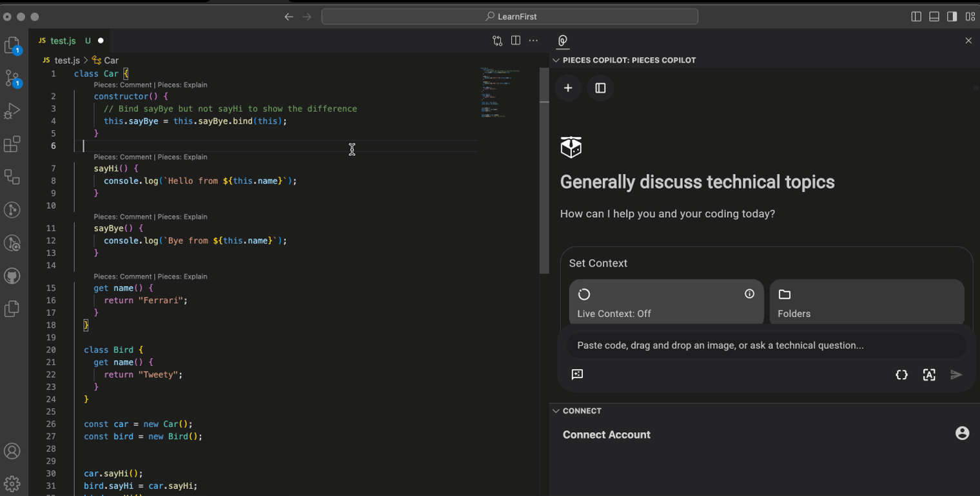The width and height of the screenshot is (980, 496).
Task: Click Pieces: Comment above sayHi
Action: (x=122, y=157)
